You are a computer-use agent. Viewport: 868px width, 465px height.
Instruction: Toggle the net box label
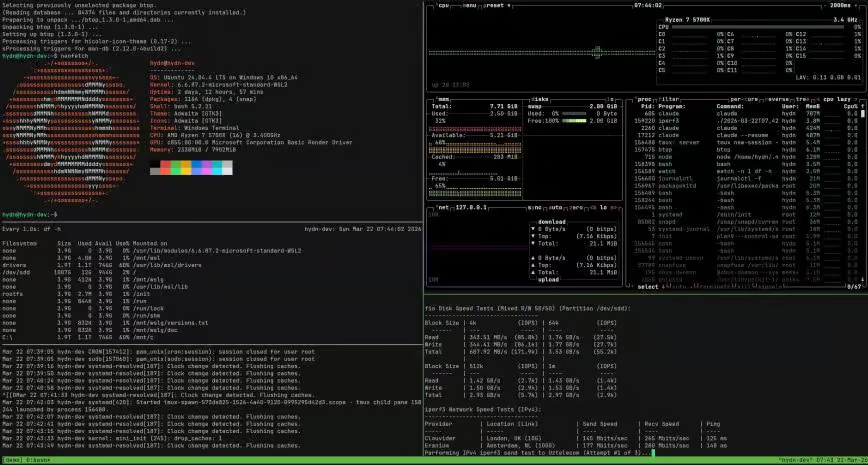[x=443, y=208]
